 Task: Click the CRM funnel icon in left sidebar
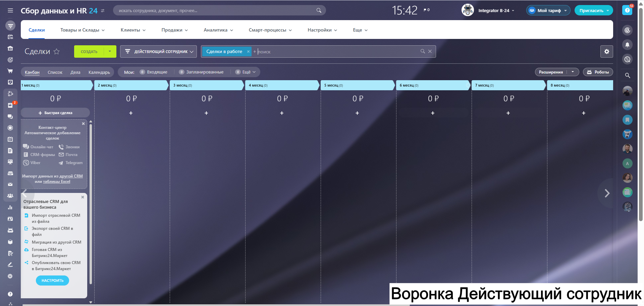(10, 25)
